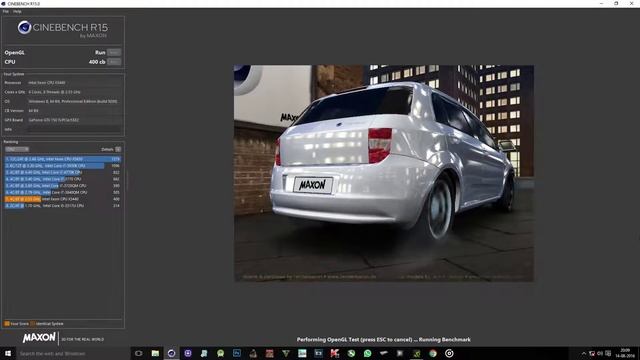Click the MAXON logo at bottom left
Screen dimensions: 640x360
[39, 338]
